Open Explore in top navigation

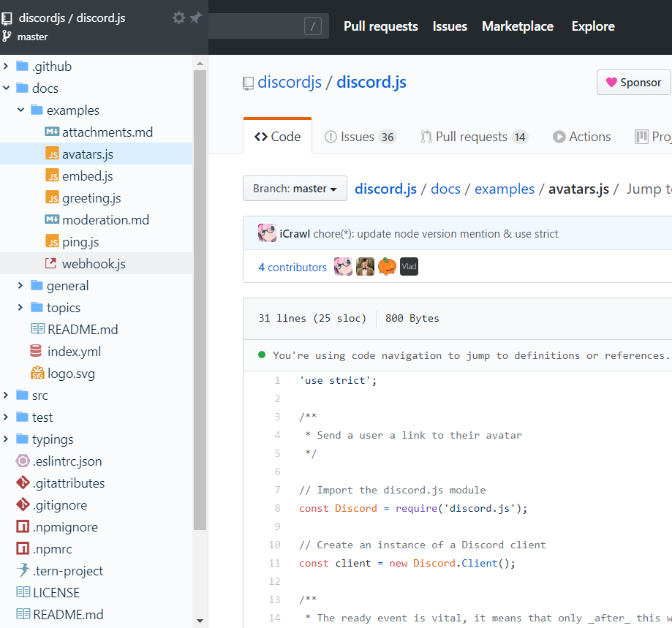pyautogui.click(x=593, y=26)
